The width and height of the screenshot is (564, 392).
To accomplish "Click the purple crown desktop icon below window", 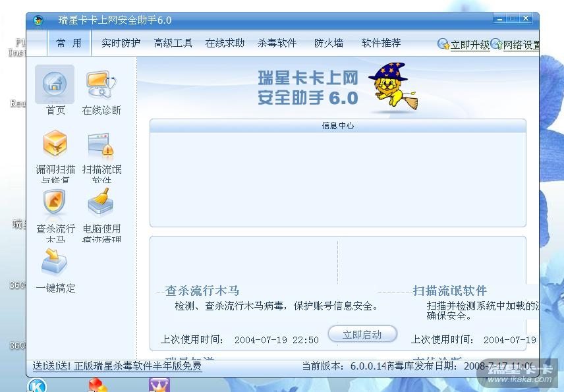I will (x=159, y=385).
